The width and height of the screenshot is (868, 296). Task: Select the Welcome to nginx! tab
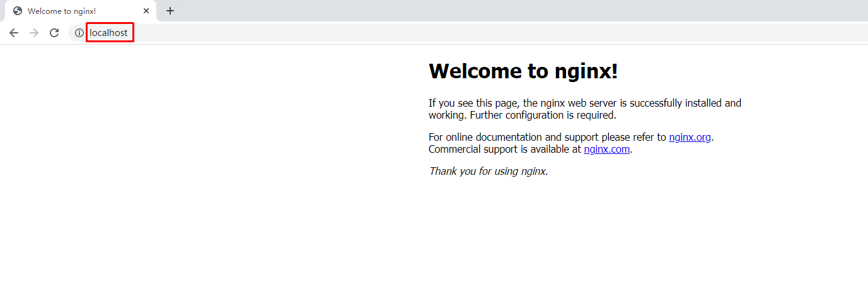(81, 11)
